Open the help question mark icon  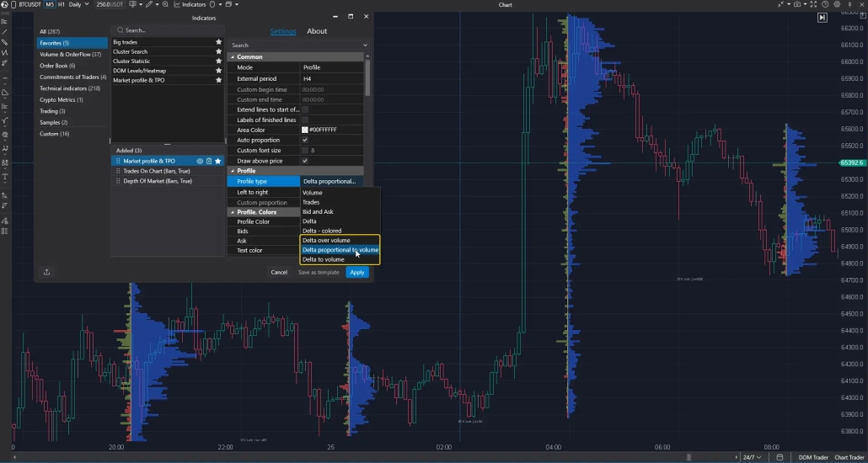tap(825, 4)
